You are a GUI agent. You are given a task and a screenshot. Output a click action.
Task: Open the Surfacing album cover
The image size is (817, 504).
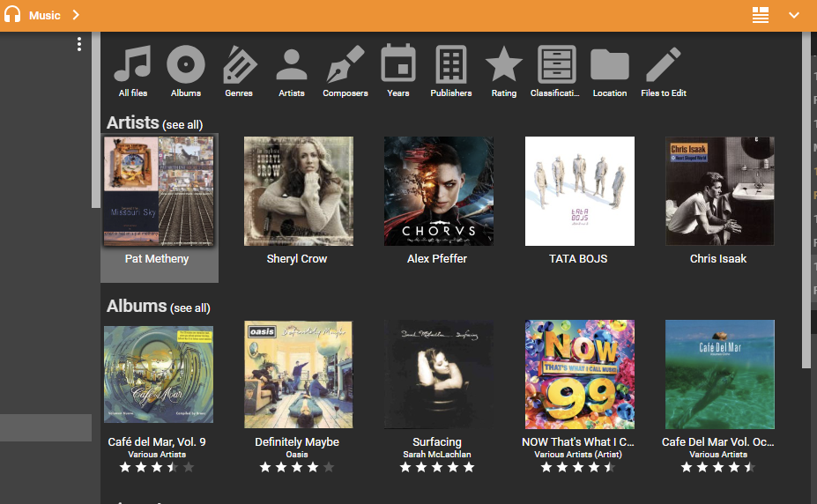(438, 374)
